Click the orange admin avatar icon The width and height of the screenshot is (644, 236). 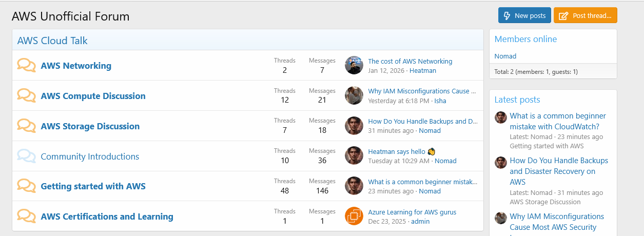point(354,216)
